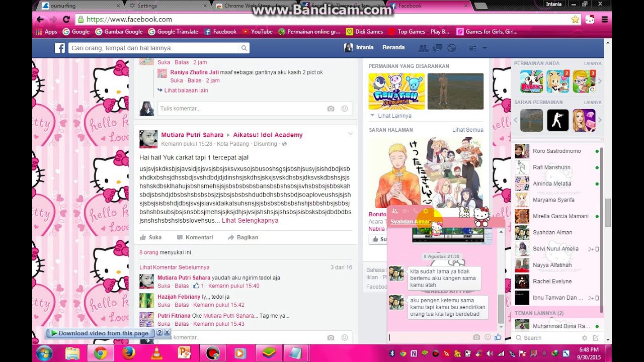Start a video call in the Syahdan Aiman chat
The width and height of the screenshot is (644, 362).
click(405, 211)
